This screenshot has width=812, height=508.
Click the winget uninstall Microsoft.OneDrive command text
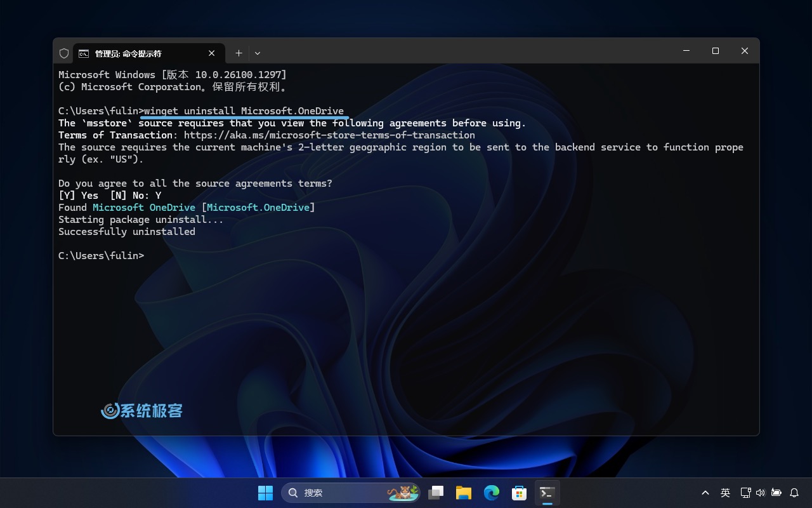click(244, 111)
